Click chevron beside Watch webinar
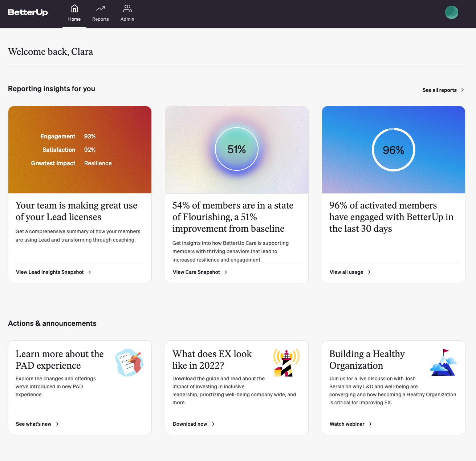 [370, 424]
